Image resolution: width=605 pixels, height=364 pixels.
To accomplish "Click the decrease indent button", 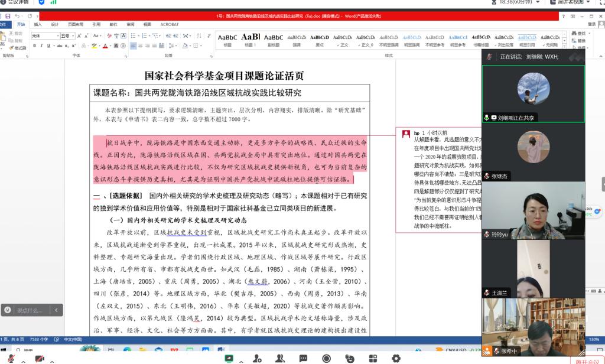I will 168,36.
